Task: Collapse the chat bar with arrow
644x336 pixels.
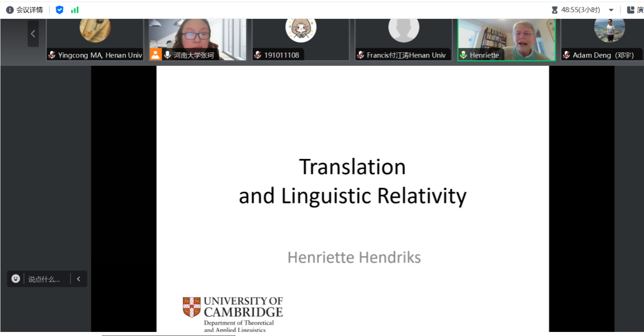Action: (x=78, y=279)
